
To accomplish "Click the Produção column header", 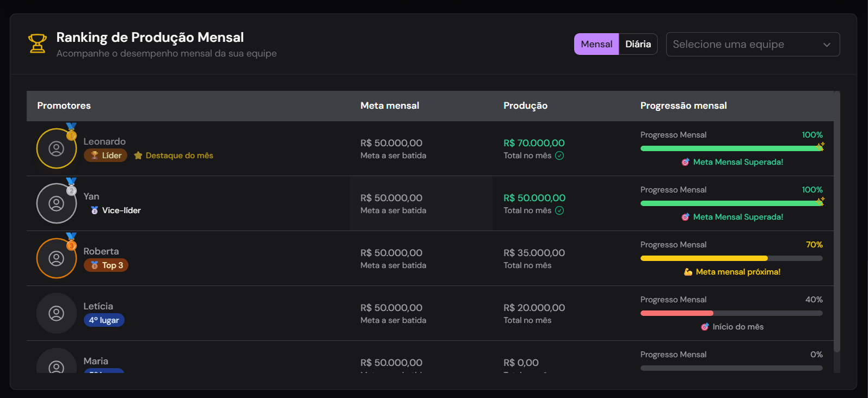I will pos(525,105).
